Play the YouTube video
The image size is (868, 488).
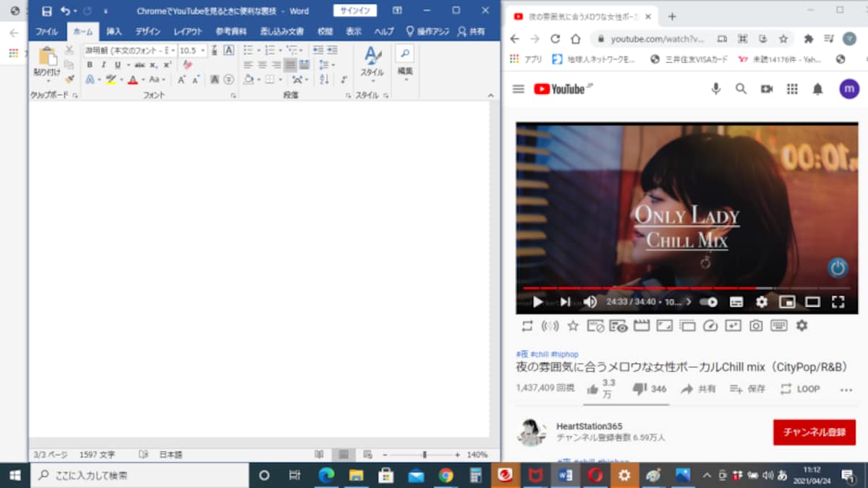coord(537,302)
